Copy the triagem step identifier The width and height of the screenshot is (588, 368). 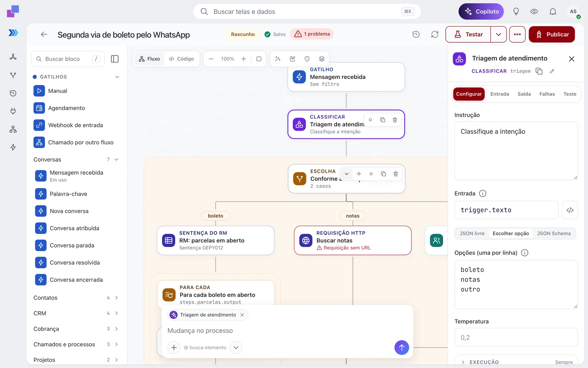539,71
